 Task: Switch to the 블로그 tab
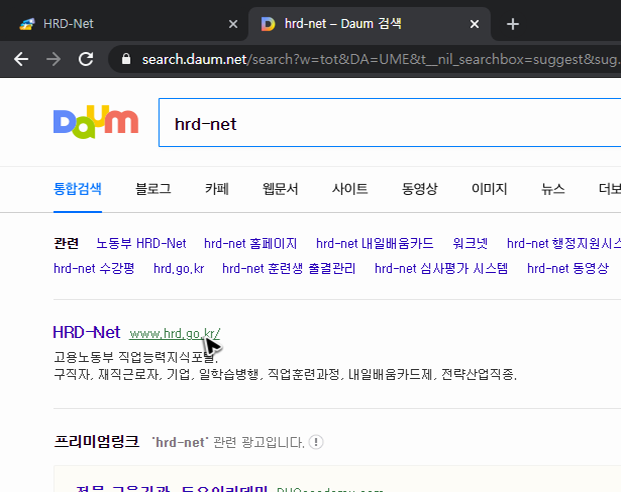coord(153,189)
